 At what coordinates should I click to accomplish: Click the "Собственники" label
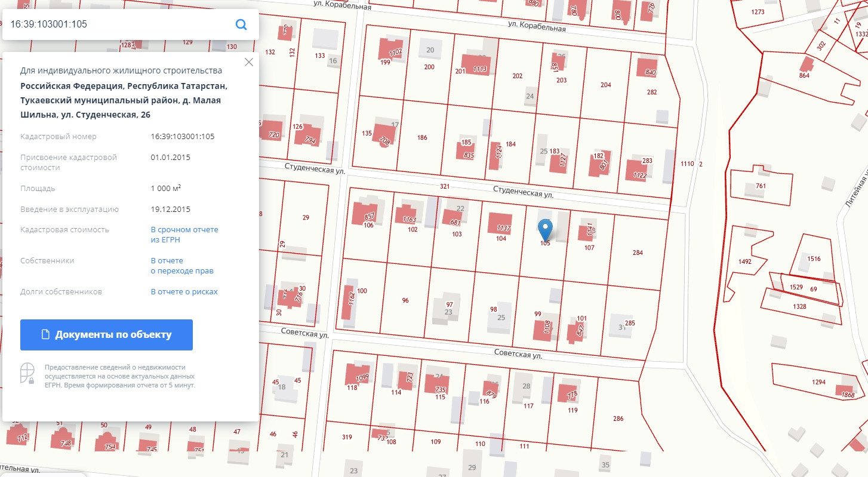(47, 261)
